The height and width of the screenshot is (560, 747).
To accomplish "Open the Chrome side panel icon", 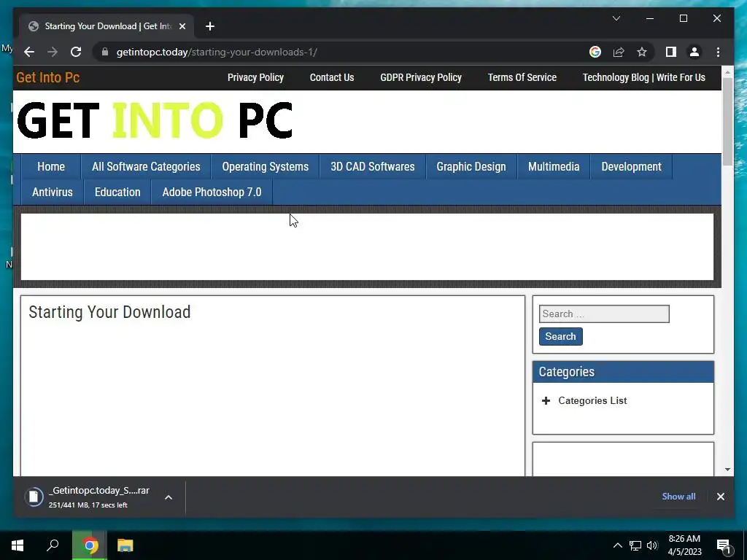I will coord(671,52).
